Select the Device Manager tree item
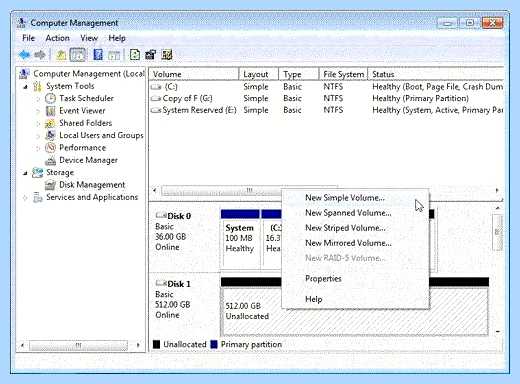 point(88,160)
